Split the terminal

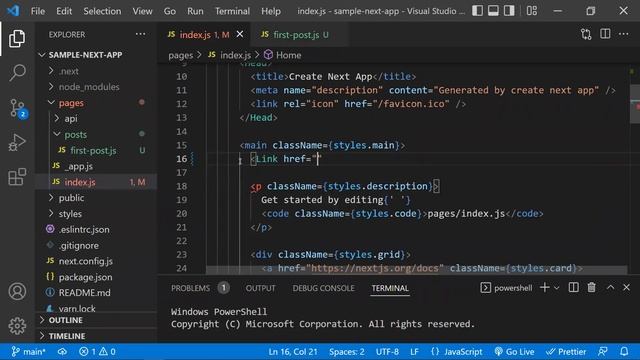pos(573,288)
